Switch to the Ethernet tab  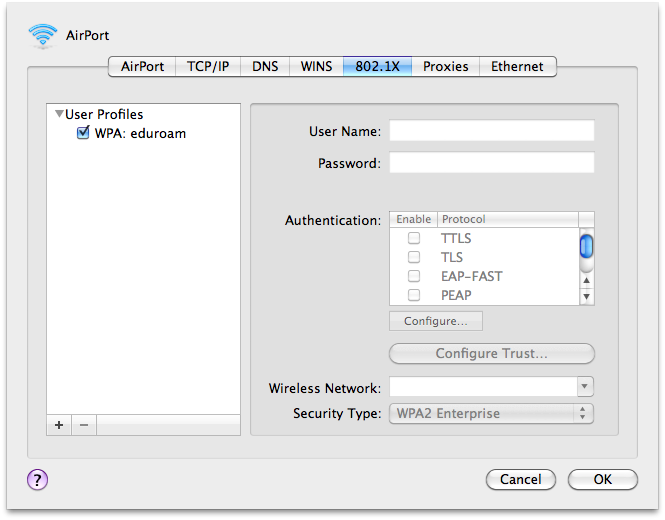coord(517,67)
